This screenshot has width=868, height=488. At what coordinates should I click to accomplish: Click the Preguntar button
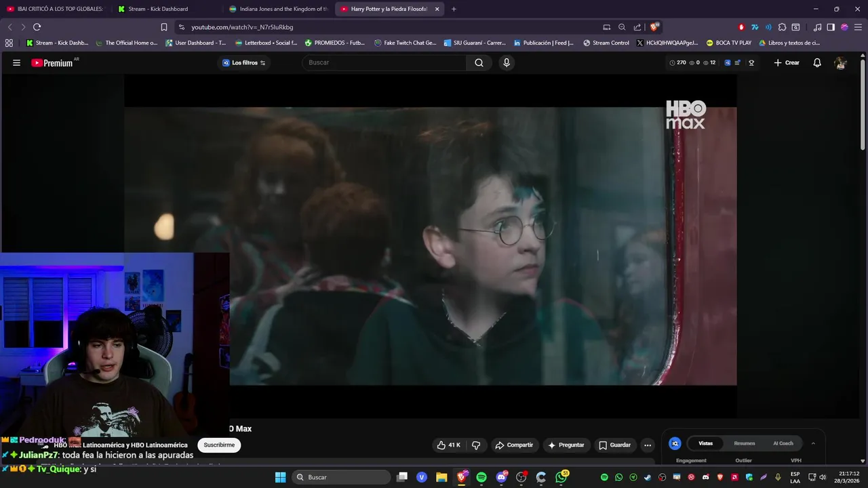(x=566, y=445)
